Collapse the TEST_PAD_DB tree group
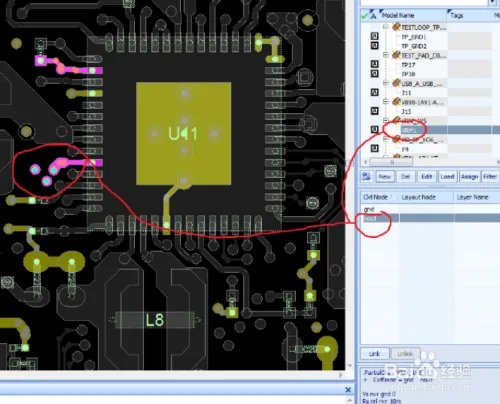The width and height of the screenshot is (500, 404). (x=386, y=55)
